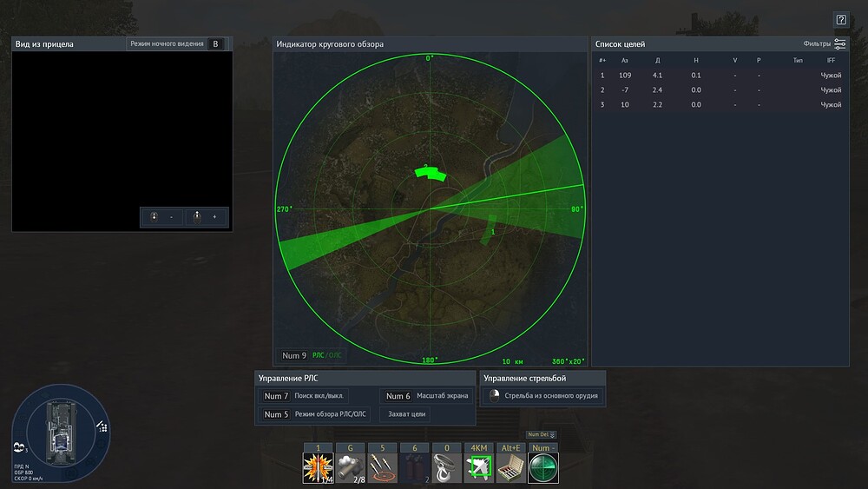Select target row 1 with azimuth 109
The height and width of the screenshot is (489, 868).
click(x=720, y=76)
